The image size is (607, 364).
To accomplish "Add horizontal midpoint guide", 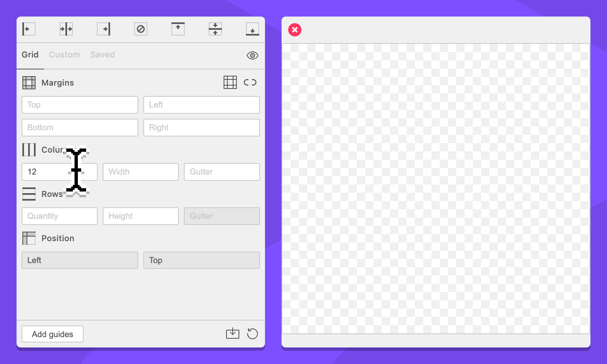I will [x=215, y=29].
